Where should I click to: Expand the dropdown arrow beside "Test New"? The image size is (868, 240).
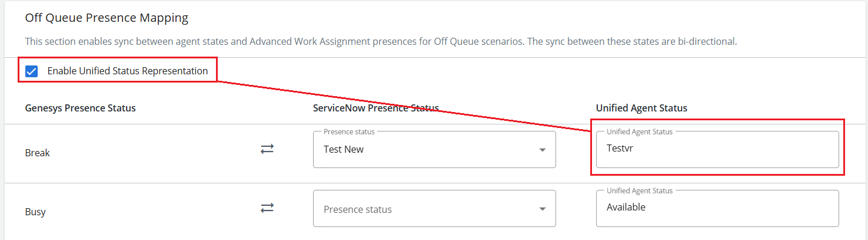(x=542, y=150)
